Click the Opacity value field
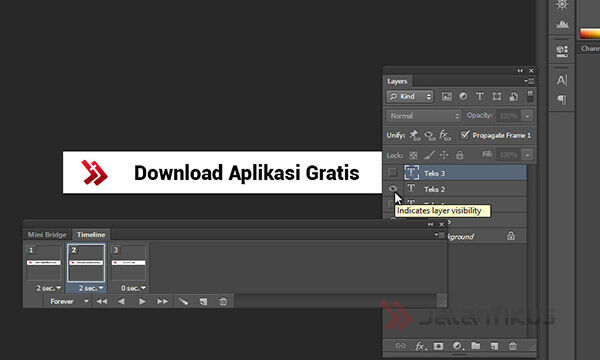This screenshot has height=360, width=600. (509, 116)
